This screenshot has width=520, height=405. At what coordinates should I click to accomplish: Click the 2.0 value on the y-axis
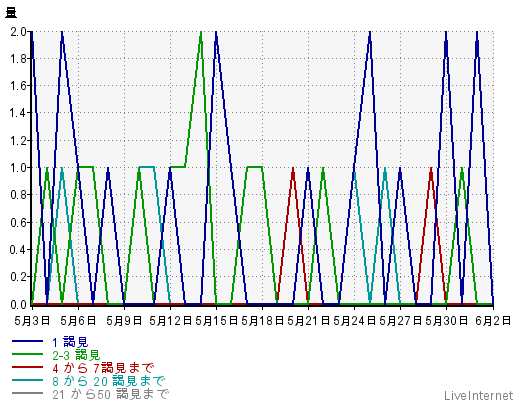coord(18,32)
